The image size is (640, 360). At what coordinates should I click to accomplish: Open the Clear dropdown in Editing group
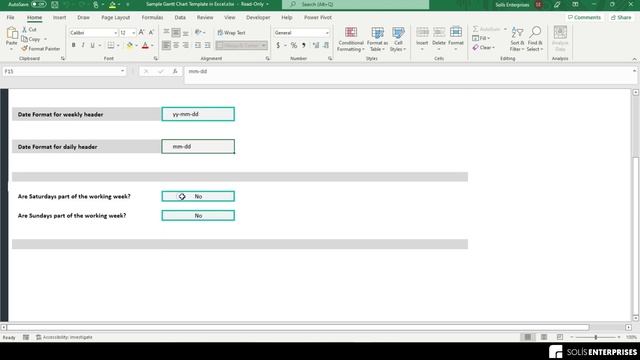[484, 47]
